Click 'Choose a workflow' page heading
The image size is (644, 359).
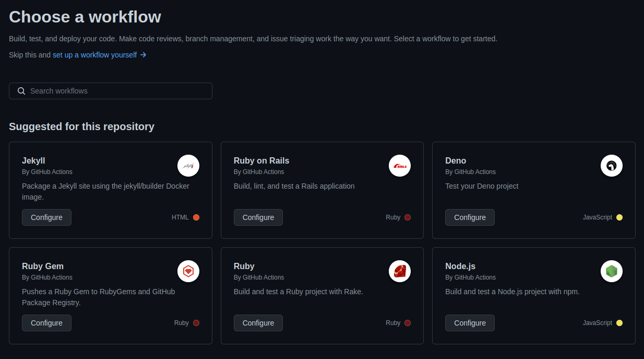point(85,17)
